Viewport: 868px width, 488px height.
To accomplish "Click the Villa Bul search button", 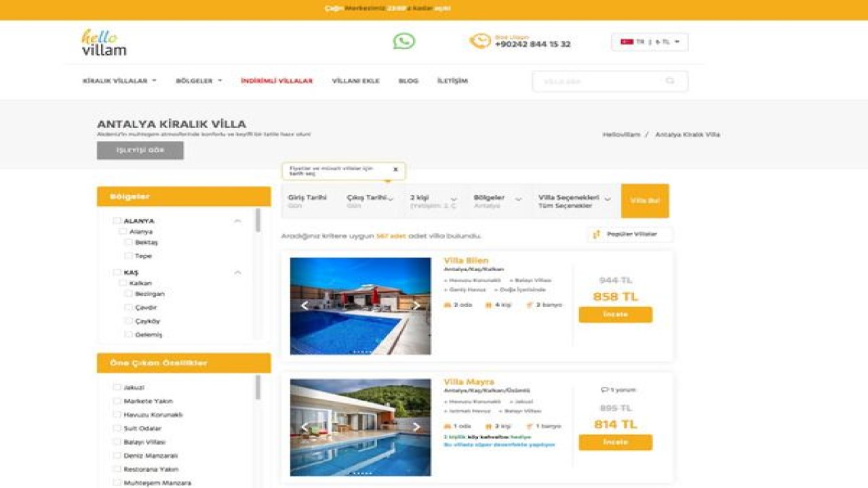I will (x=645, y=201).
